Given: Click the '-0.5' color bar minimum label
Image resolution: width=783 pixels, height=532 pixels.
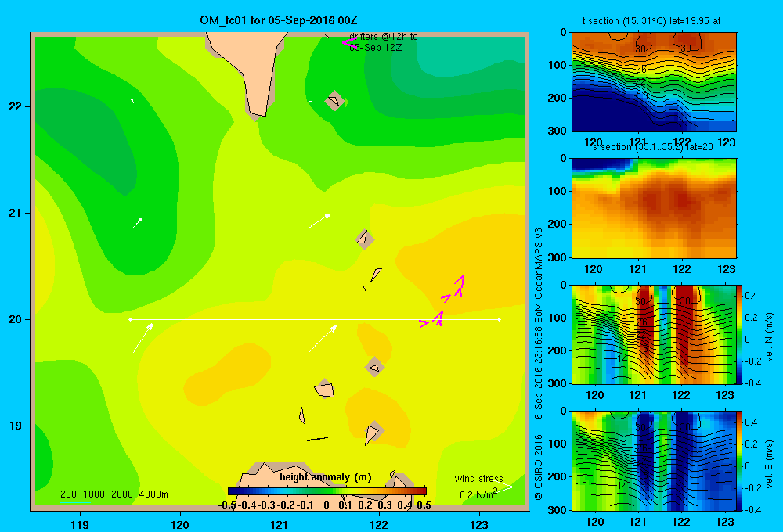Looking at the screenshot, I should (x=227, y=505).
